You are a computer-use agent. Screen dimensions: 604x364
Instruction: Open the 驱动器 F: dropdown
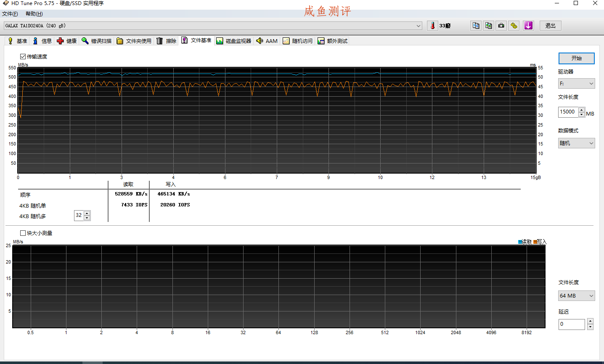[x=576, y=84]
